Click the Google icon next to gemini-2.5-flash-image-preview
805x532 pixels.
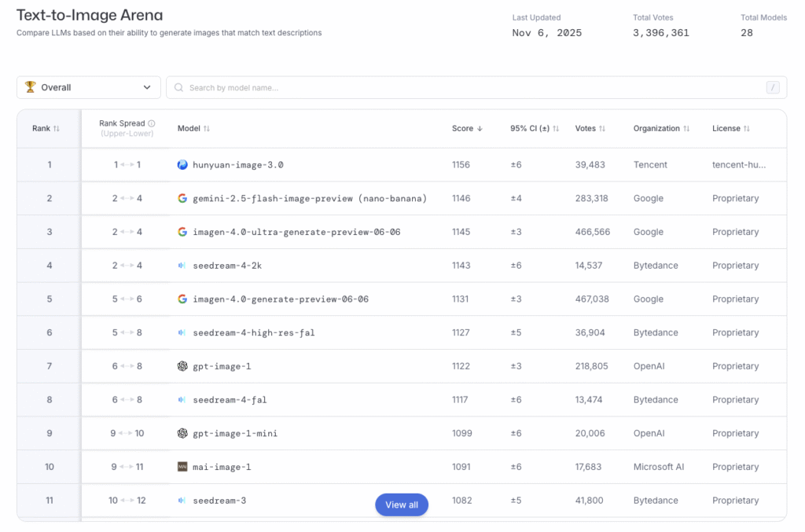point(182,199)
